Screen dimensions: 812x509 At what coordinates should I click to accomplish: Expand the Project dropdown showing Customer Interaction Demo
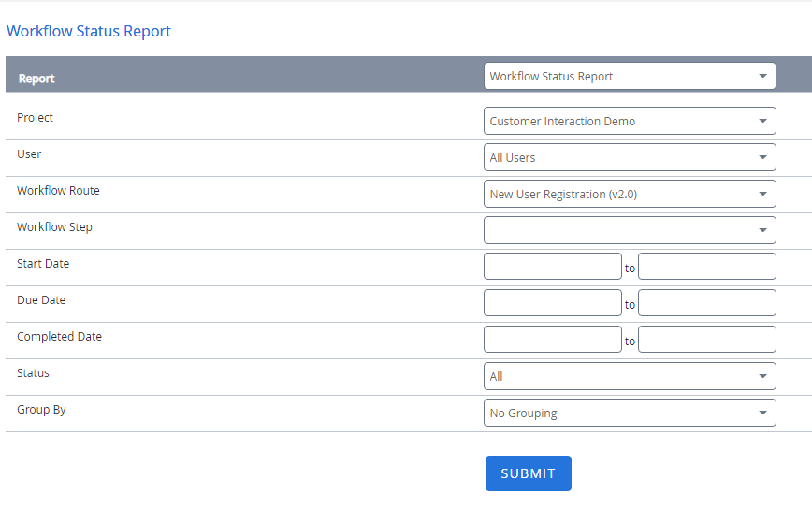point(630,122)
